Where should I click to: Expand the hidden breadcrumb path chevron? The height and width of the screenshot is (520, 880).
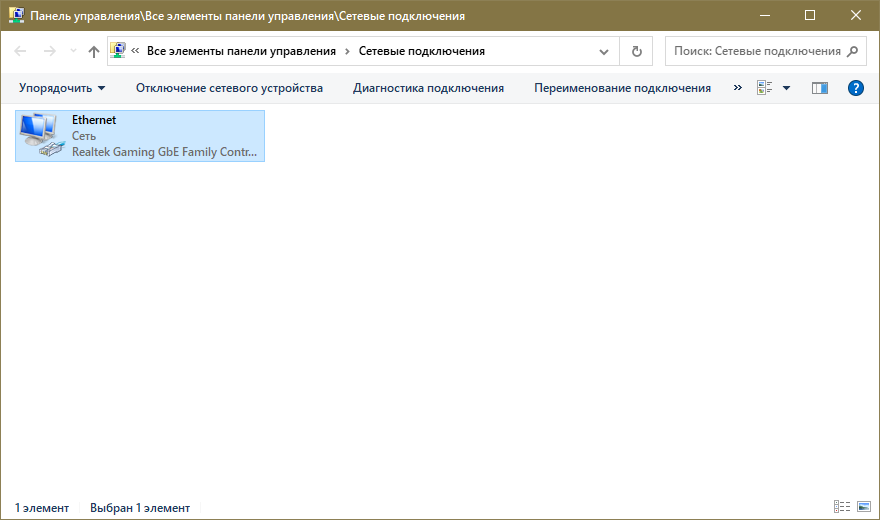point(135,51)
